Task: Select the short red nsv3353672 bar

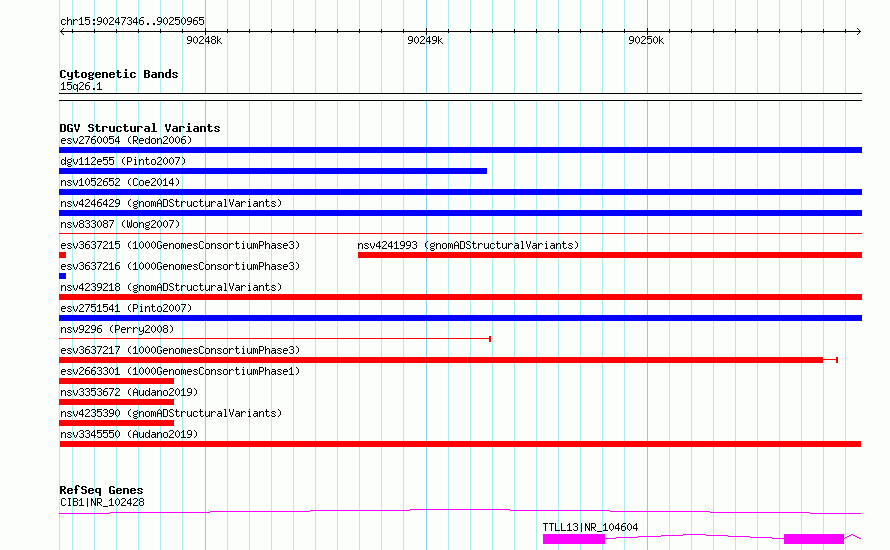Action: tap(116, 402)
